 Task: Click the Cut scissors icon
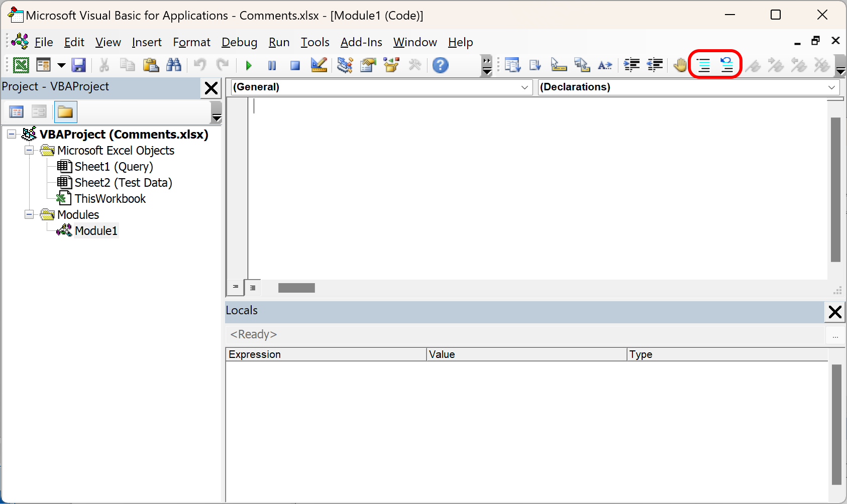pos(104,65)
